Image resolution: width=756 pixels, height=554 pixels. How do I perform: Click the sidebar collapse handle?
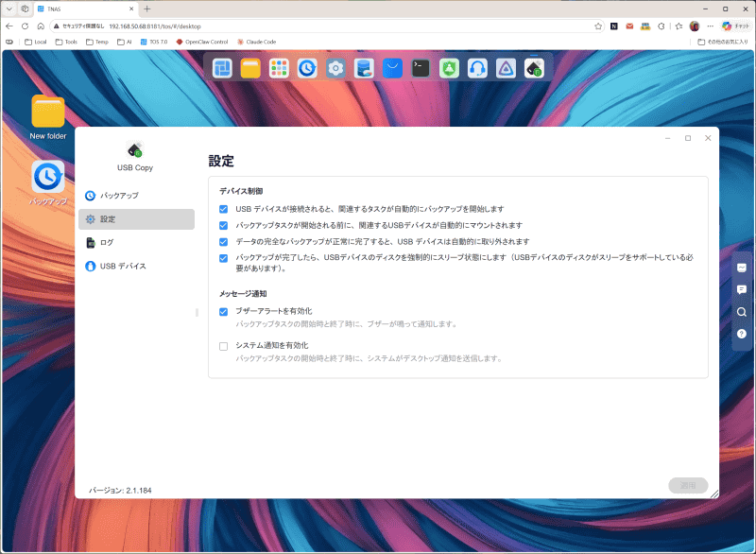point(197,312)
